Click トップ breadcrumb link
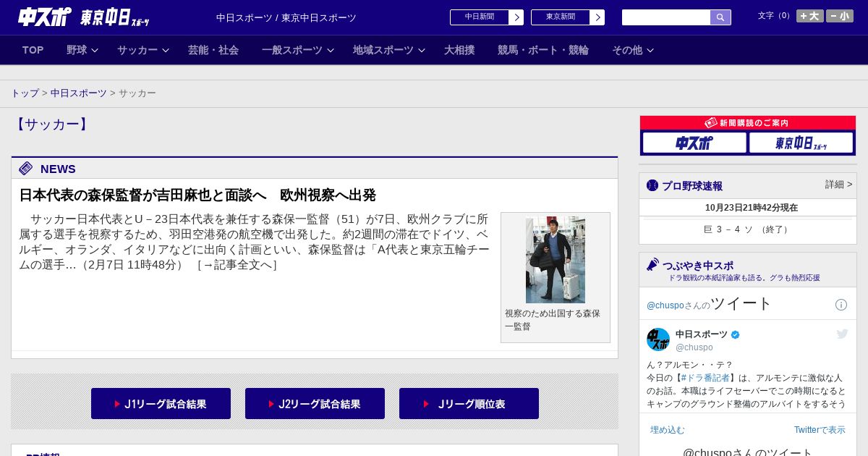This screenshot has width=868, height=456. point(25,93)
